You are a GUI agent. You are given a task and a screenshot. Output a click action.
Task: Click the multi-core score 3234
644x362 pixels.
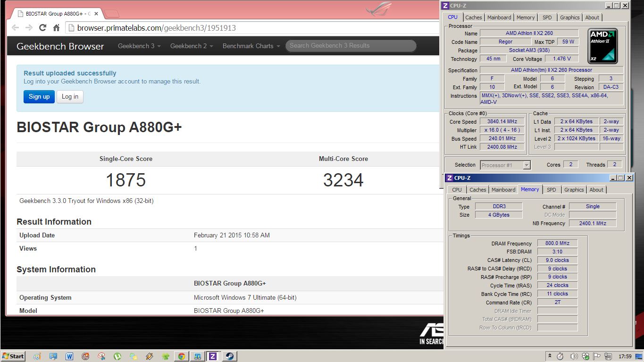point(343,180)
